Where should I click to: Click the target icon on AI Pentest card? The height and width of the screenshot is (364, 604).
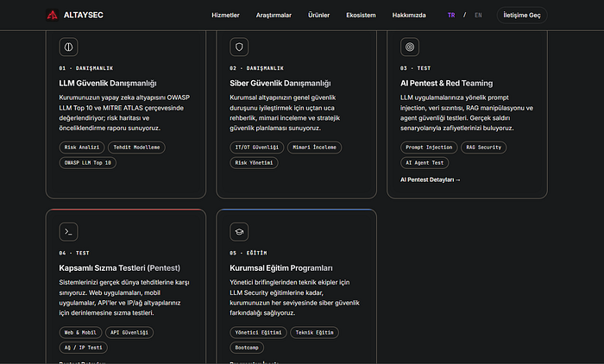(410, 47)
